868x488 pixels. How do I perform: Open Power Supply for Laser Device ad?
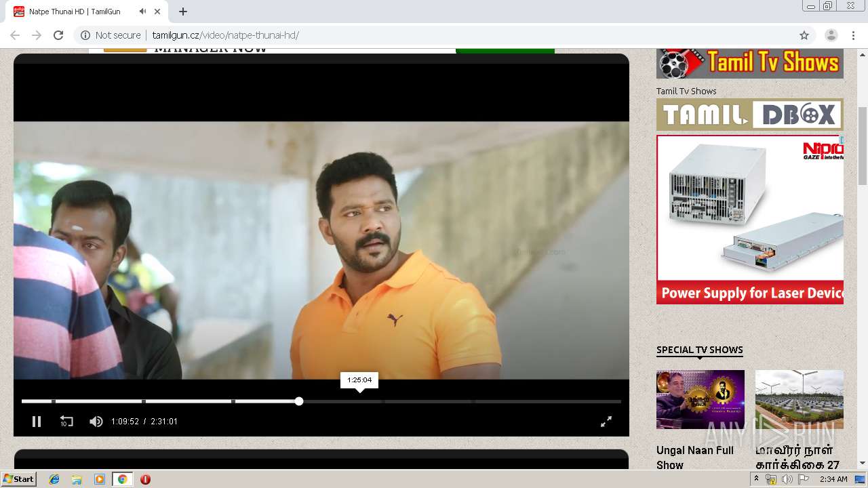coord(750,219)
